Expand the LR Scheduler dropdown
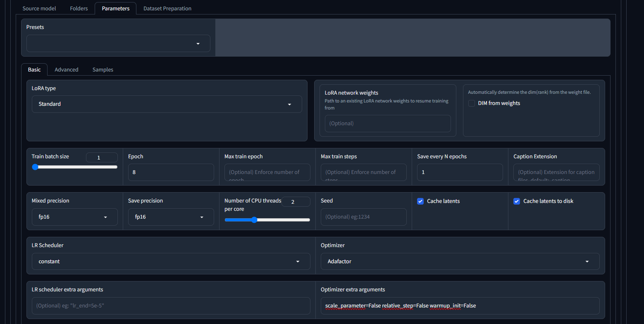 pyautogui.click(x=171, y=261)
